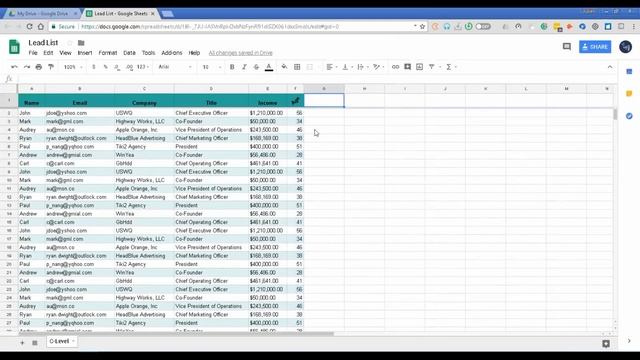Click the Insert chart icon
640x360 pixels.
[x=420, y=67]
